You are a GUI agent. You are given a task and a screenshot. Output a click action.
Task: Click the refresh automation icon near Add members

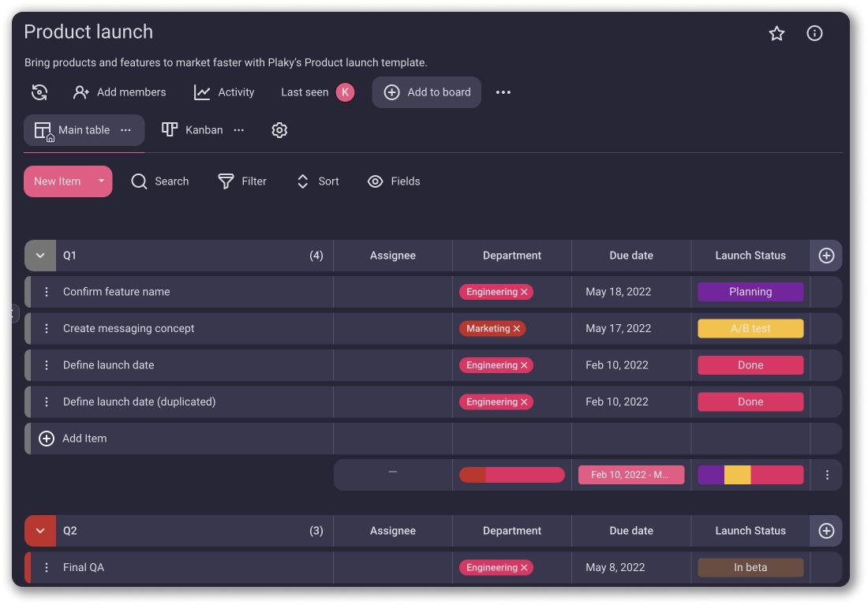point(39,92)
